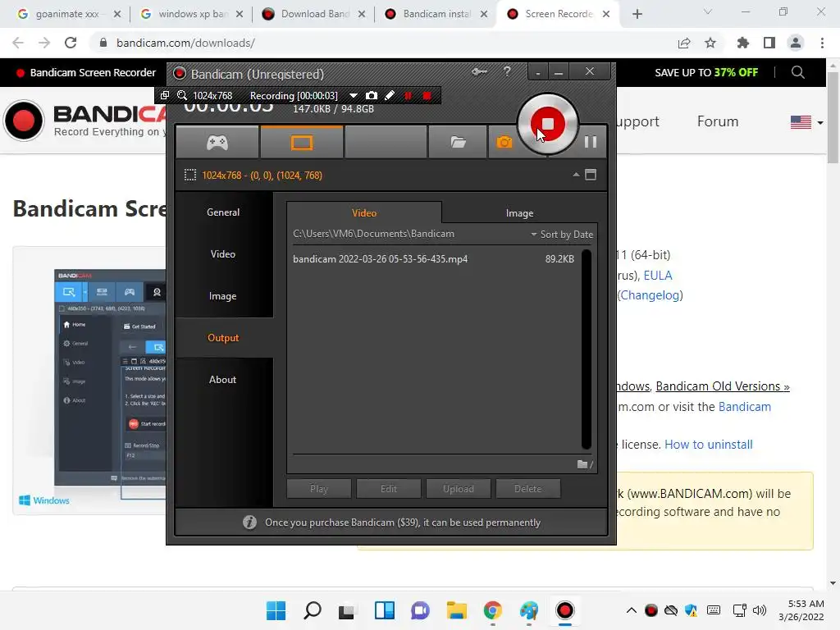The width and height of the screenshot is (840, 630).
Task: Pause using recording bar red pause icon
Action: [x=409, y=95]
